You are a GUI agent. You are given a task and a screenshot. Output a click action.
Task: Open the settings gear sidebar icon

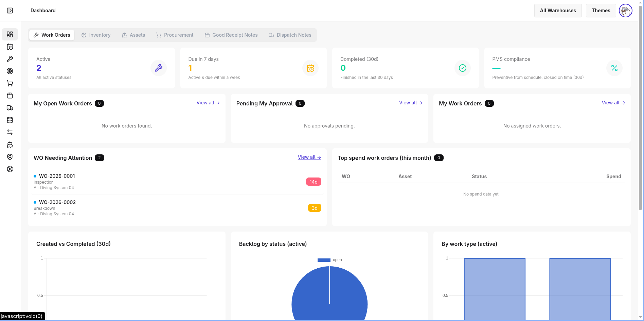10,169
